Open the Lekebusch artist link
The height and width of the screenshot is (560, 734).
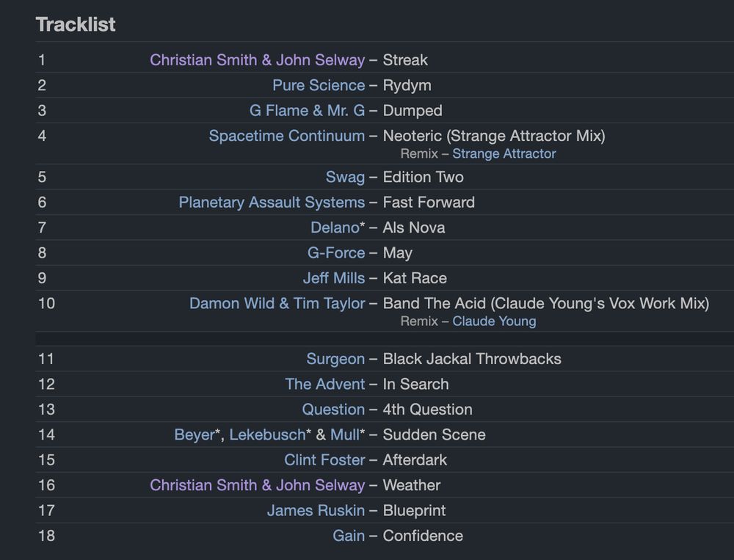[266, 434]
